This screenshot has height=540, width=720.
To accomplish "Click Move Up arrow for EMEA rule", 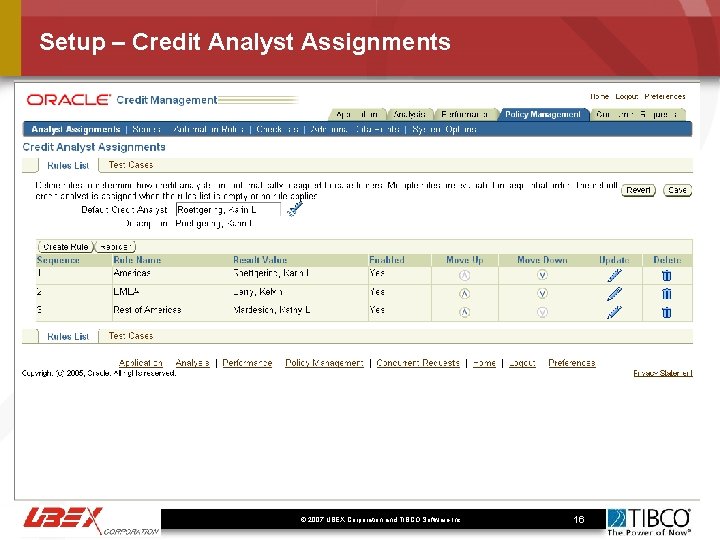I will coord(464,293).
